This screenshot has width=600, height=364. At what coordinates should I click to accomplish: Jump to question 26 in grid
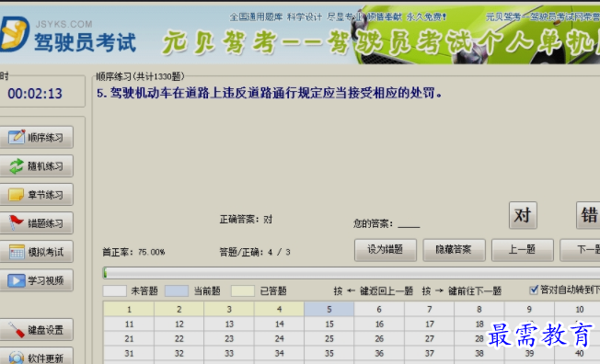click(379, 339)
